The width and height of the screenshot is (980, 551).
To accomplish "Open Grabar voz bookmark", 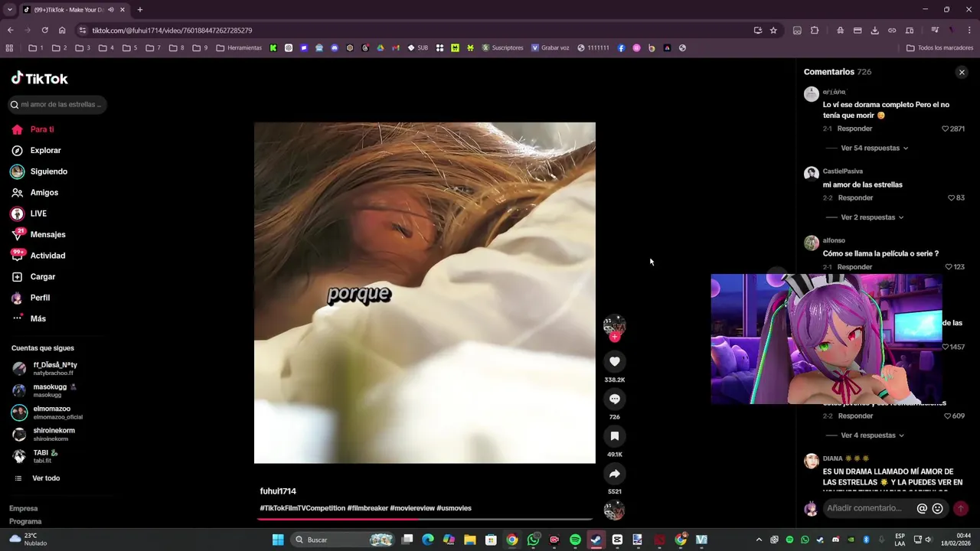I will pos(550,47).
